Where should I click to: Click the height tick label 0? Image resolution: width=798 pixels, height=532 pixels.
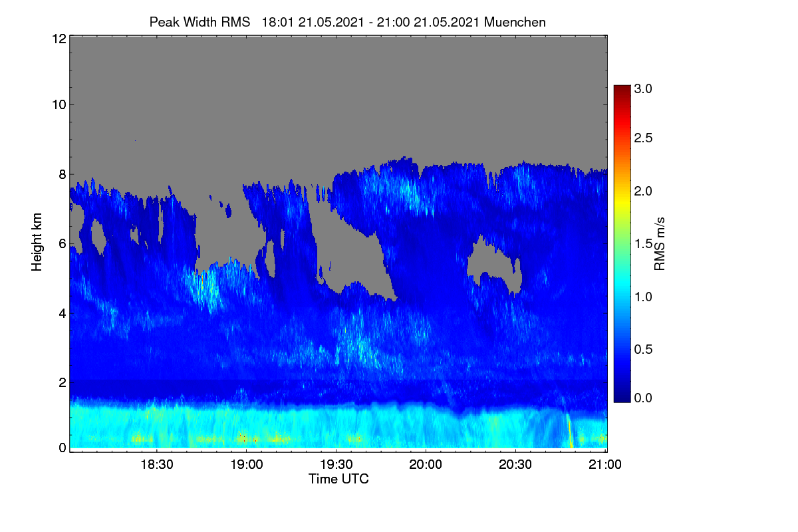(x=62, y=448)
